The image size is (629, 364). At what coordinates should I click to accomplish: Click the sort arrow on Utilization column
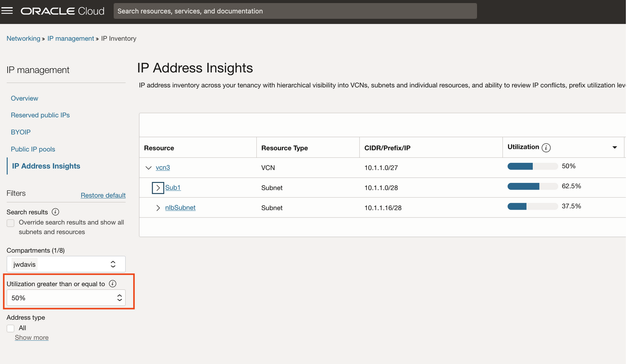point(614,147)
